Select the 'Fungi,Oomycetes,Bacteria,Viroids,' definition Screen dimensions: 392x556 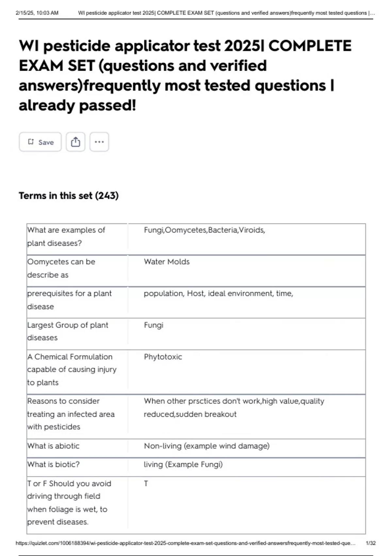[204, 230]
